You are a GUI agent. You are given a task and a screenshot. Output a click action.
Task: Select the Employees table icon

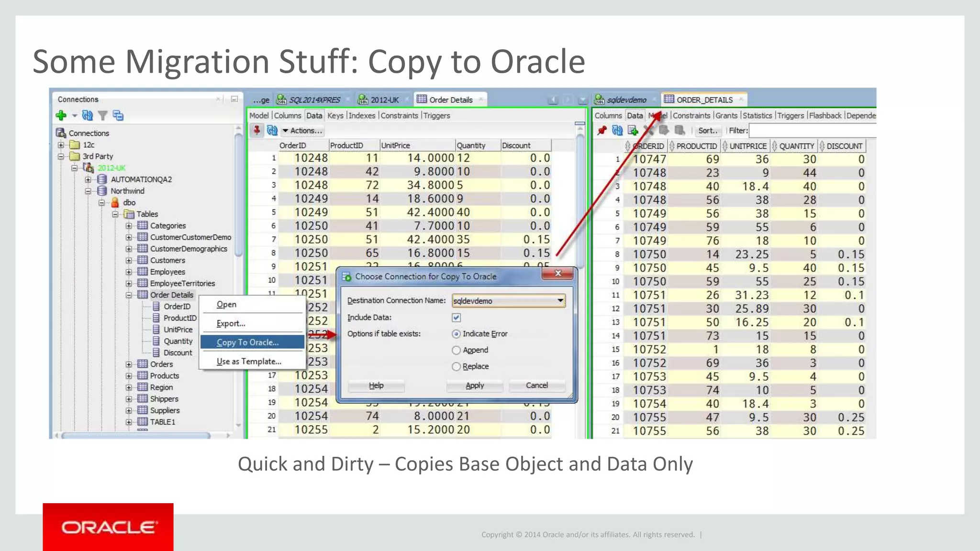tap(143, 272)
